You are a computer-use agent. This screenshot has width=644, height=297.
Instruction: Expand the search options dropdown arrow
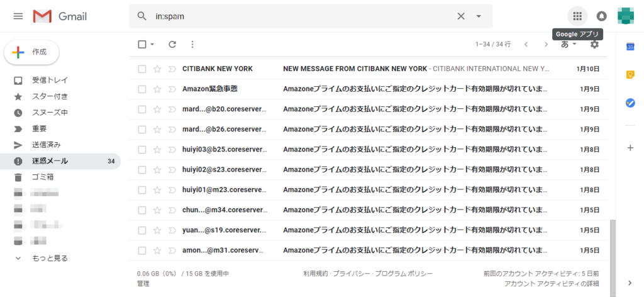click(x=478, y=16)
